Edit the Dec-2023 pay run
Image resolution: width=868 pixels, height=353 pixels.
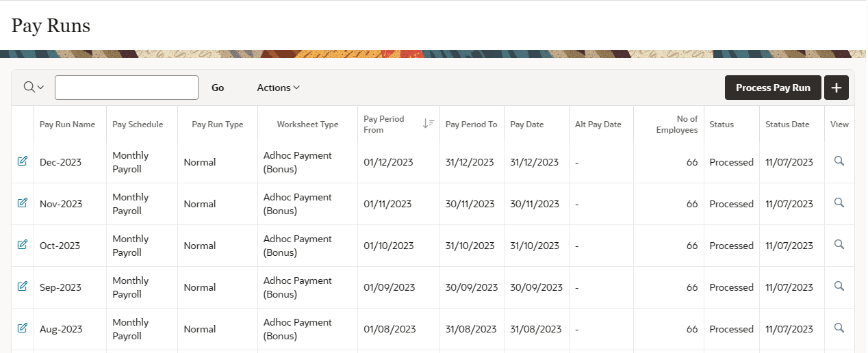pos(22,161)
